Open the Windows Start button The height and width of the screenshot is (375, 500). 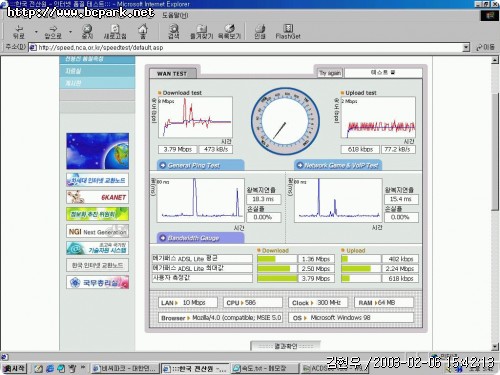tap(14, 369)
